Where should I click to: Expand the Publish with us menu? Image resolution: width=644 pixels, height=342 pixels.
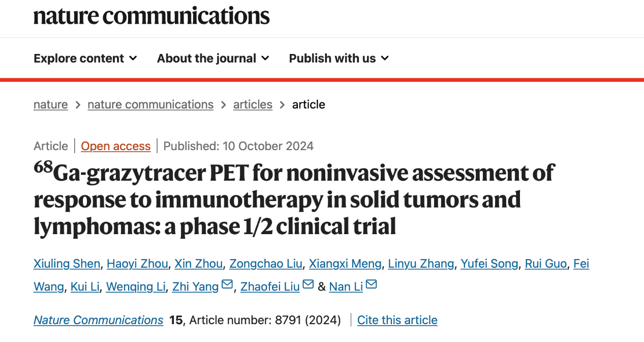point(339,59)
